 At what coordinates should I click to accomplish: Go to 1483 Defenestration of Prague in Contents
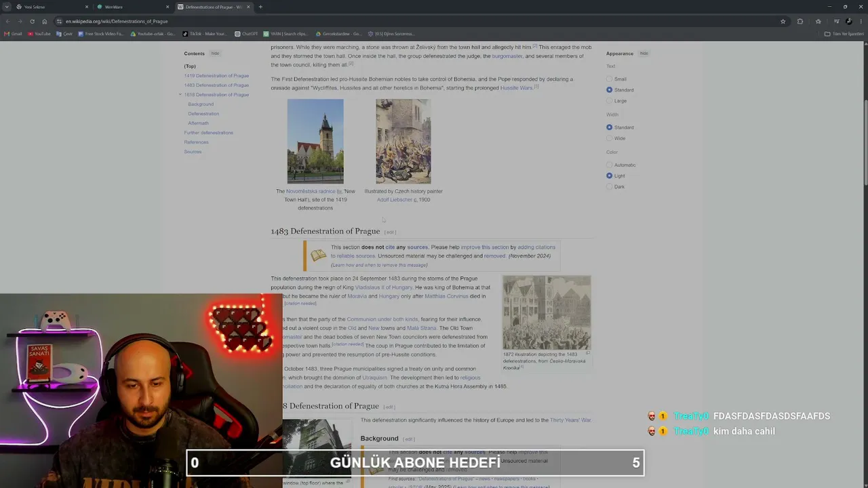(x=216, y=85)
